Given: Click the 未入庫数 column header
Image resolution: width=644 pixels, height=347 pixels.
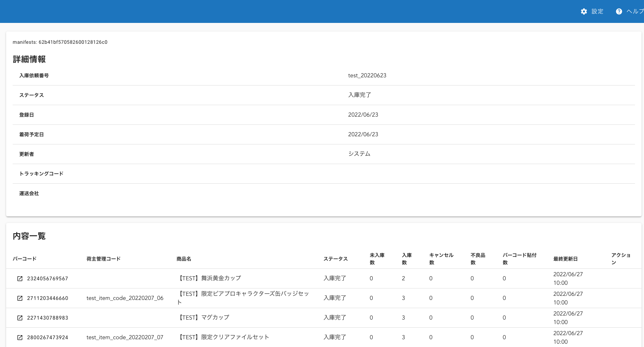Looking at the screenshot, I should tap(377, 259).
